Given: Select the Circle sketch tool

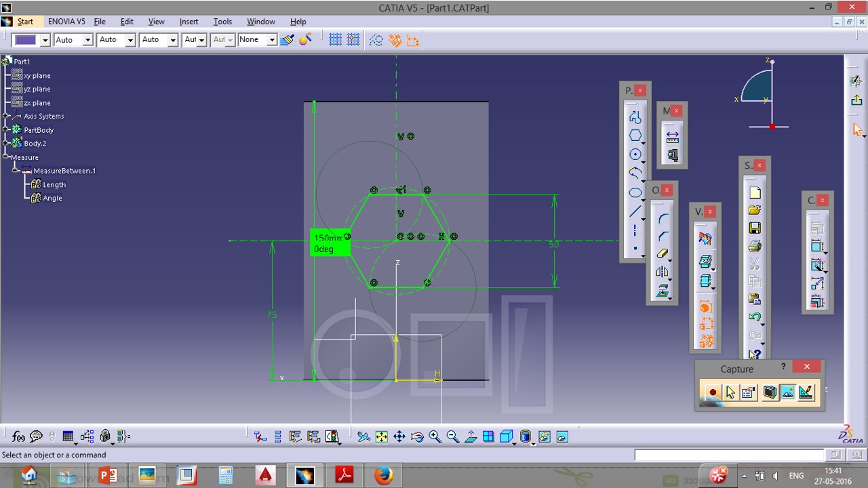Looking at the screenshot, I should coord(635,155).
